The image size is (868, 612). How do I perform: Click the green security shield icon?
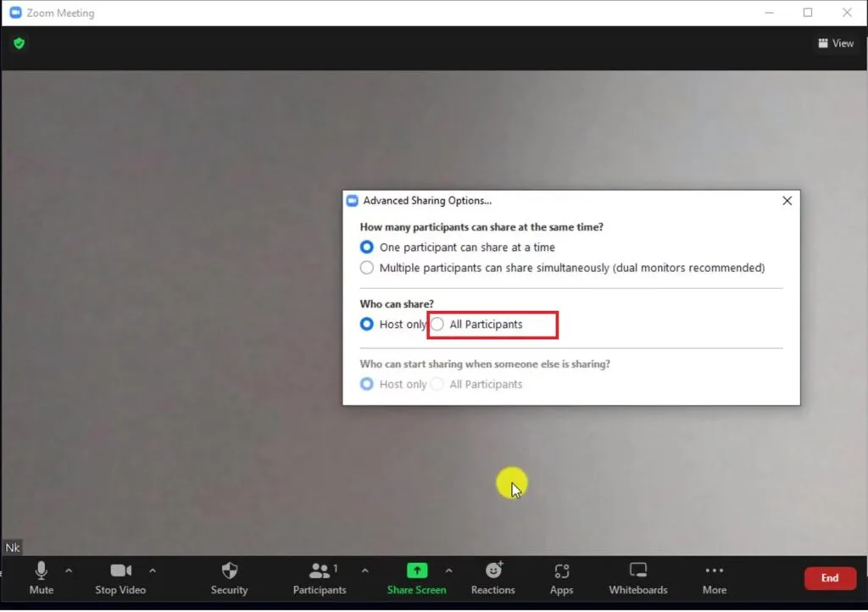(x=19, y=42)
